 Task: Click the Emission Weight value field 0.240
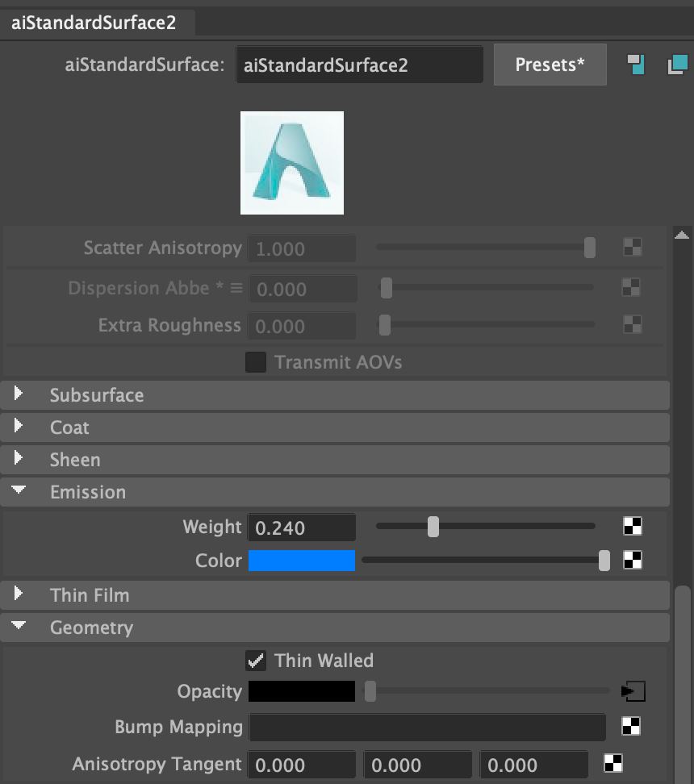pyautogui.click(x=302, y=528)
